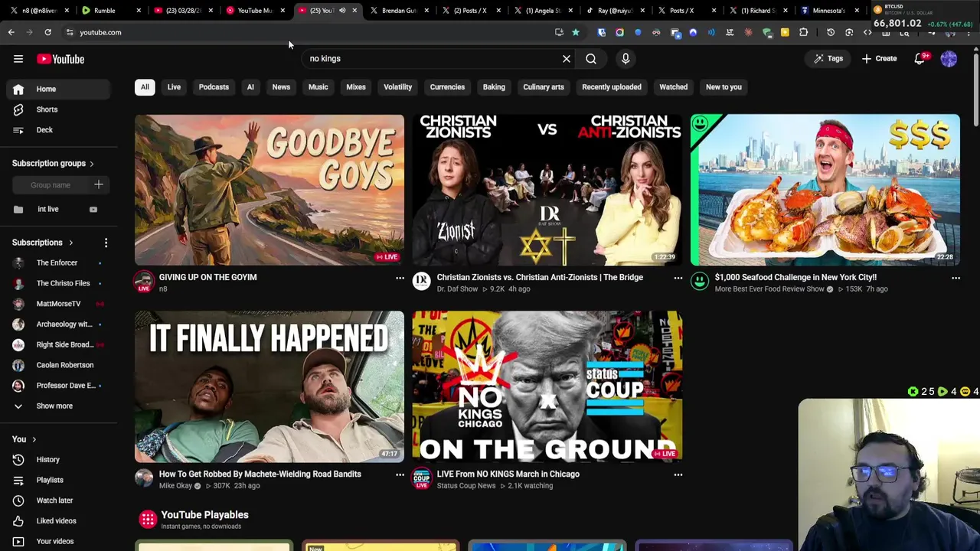
Task: Select the Currencies filter chip
Action: tap(447, 87)
